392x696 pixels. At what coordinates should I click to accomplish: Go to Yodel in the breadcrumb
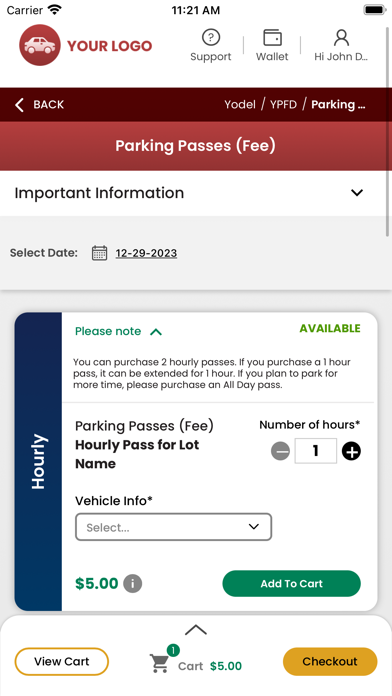point(240,105)
